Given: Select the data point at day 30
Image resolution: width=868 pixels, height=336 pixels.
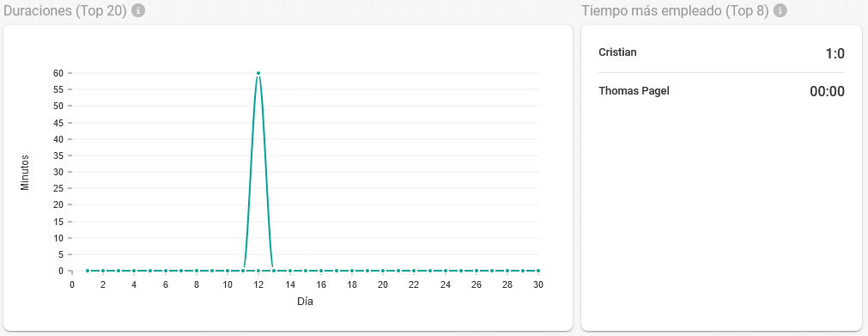Looking at the screenshot, I should click(x=538, y=272).
